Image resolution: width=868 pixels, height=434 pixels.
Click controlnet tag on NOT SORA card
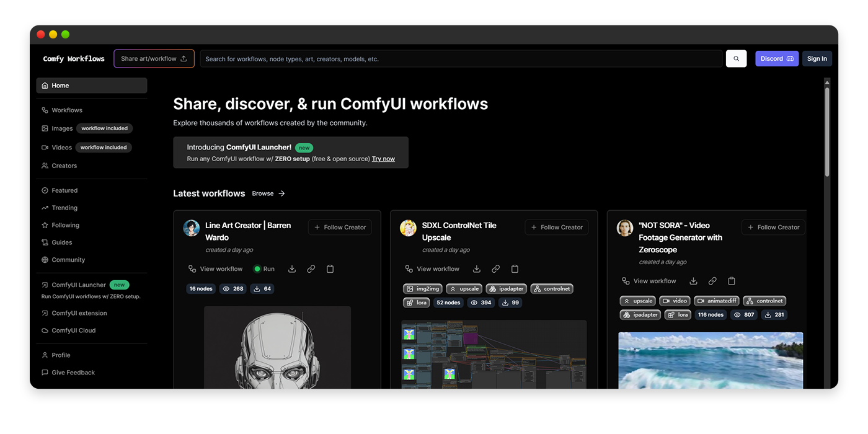pos(764,301)
